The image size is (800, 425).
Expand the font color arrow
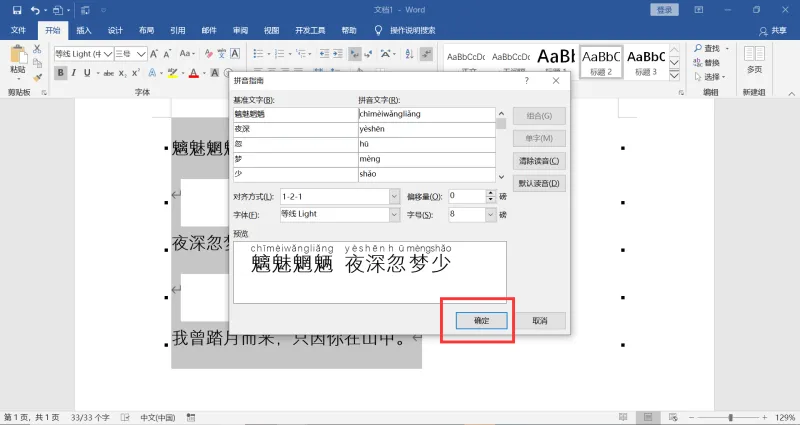click(203, 73)
